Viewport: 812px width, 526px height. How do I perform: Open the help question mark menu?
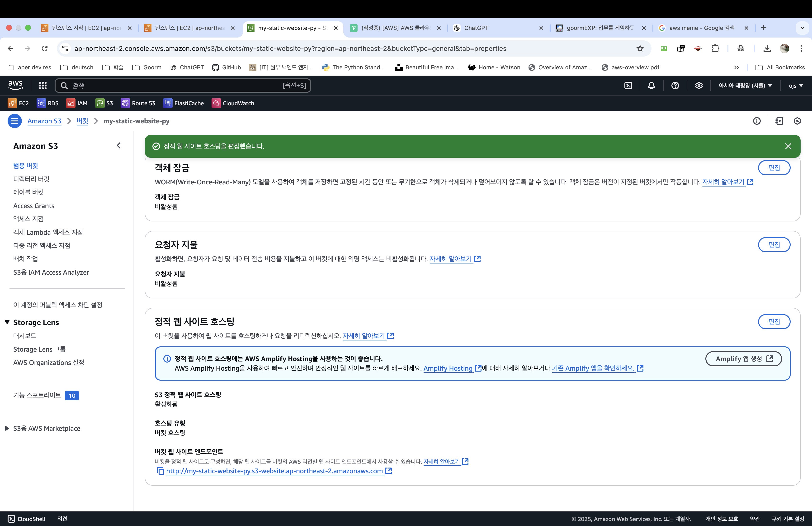coord(675,85)
